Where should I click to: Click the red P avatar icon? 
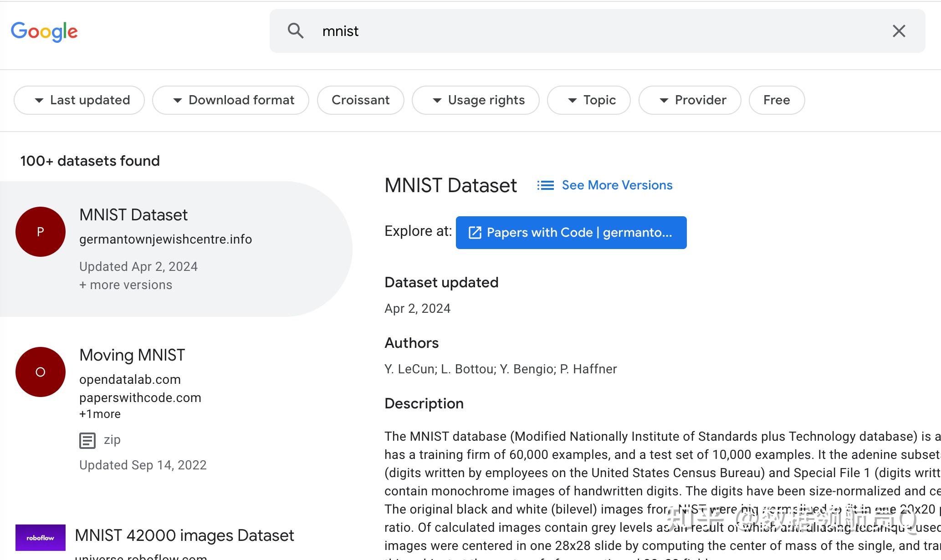coord(41,232)
